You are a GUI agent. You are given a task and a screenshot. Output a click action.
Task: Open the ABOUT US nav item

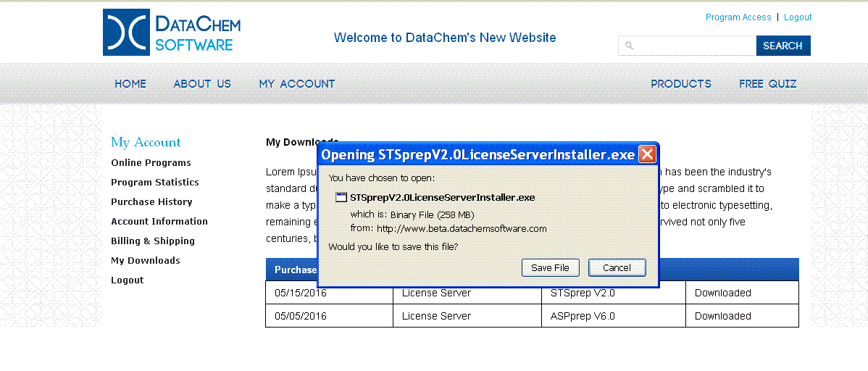[202, 83]
